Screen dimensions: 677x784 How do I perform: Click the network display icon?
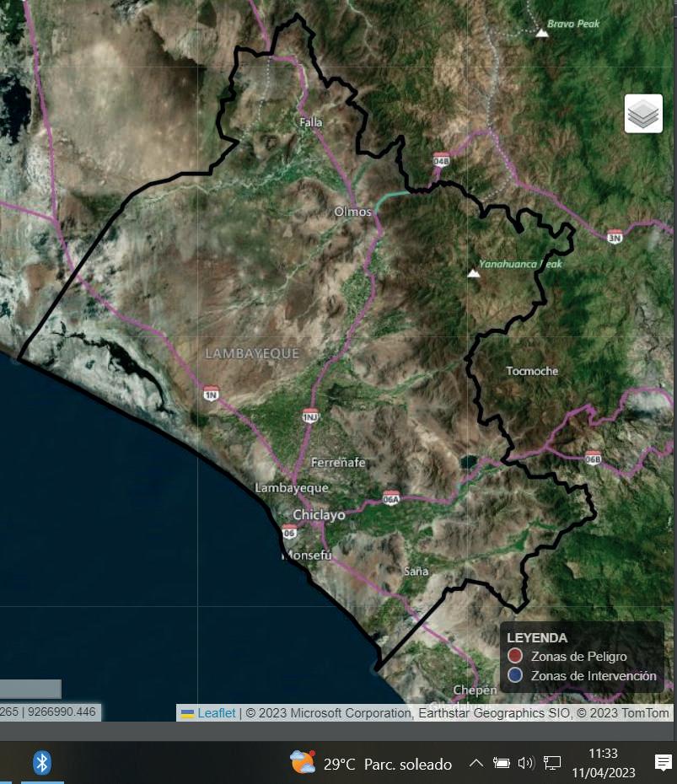(551, 763)
